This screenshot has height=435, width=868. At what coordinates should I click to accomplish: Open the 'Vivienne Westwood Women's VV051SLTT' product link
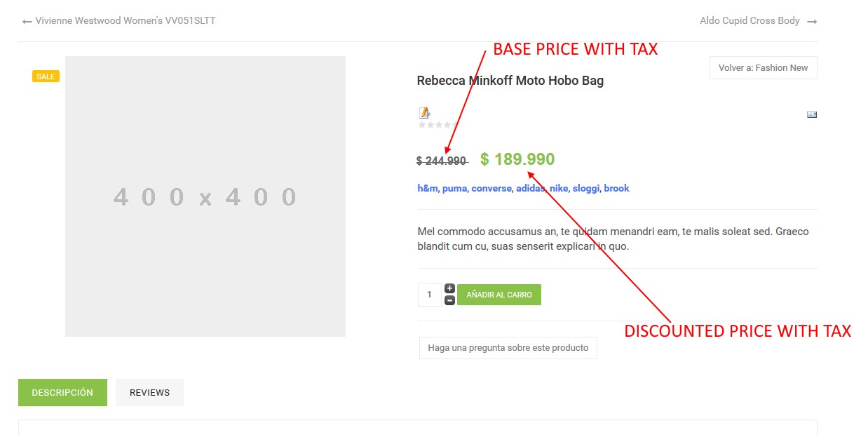tap(126, 20)
